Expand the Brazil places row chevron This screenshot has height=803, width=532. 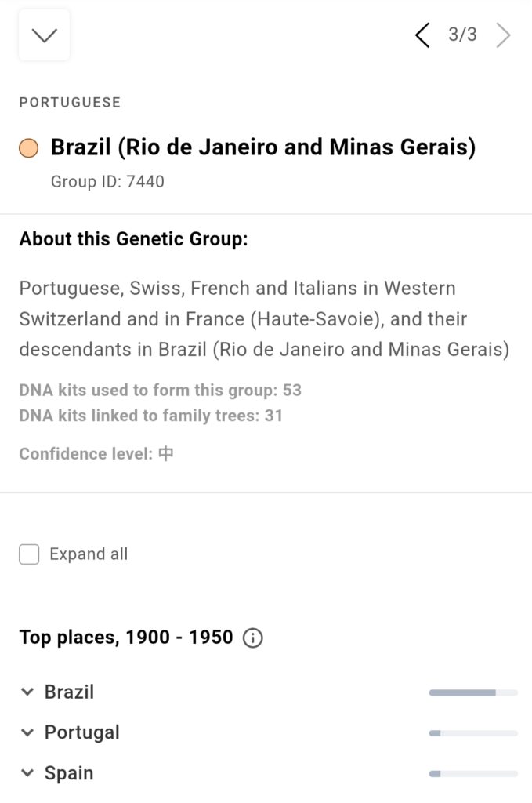27,692
